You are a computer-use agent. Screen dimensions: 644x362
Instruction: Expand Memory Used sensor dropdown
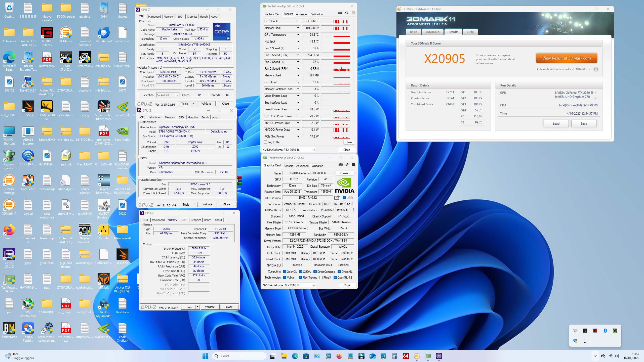[298, 75]
